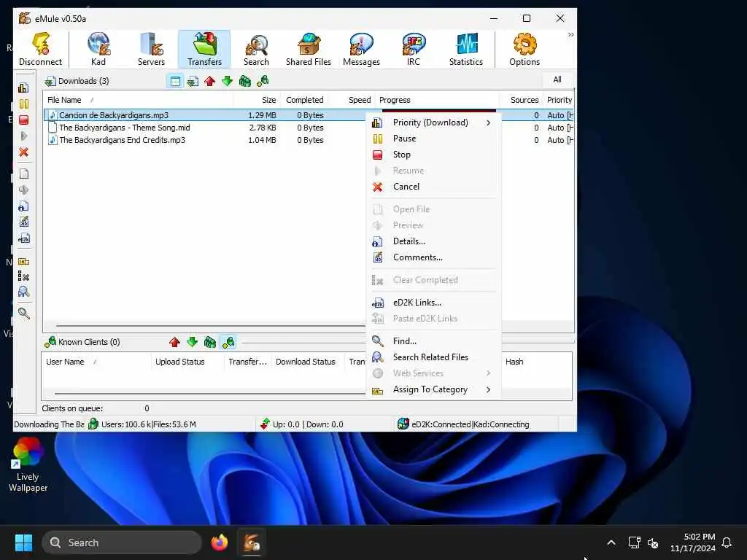Click the green down arrow in Known Clients toolbar

tap(192, 343)
